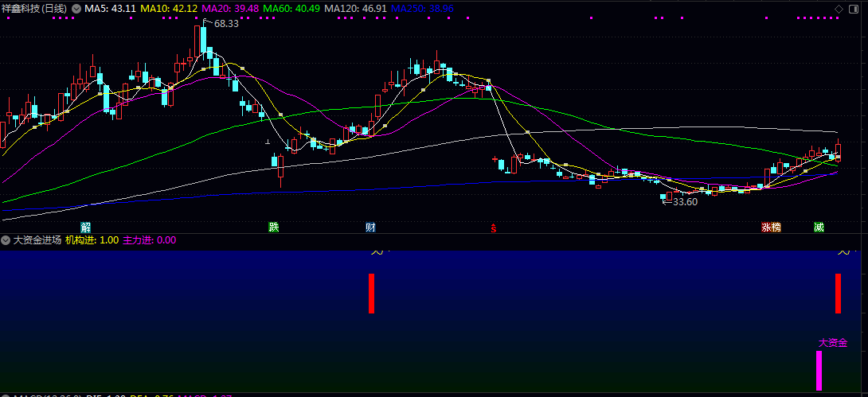
Task: Click the 68.33 high price annotation
Action: pyautogui.click(x=226, y=24)
